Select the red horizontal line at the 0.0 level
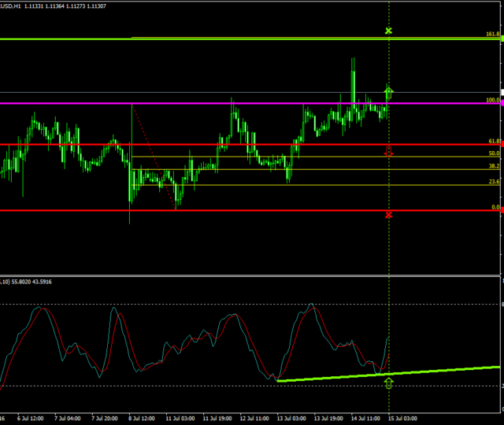 236,210
